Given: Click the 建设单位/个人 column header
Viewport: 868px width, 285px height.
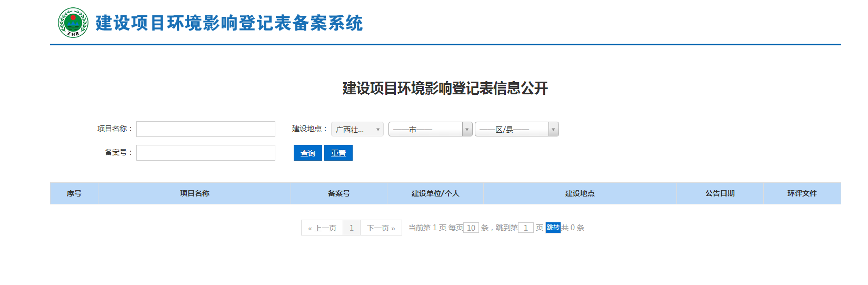Looking at the screenshot, I should point(435,193).
